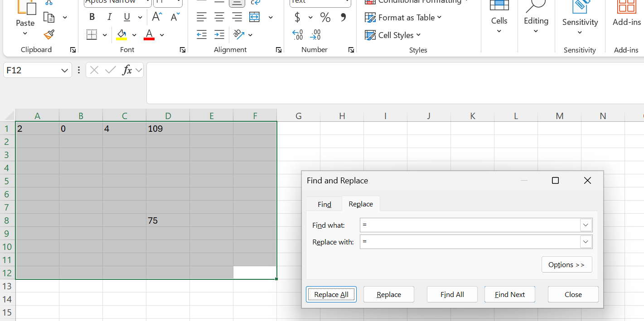The height and width of the screenshot is (321, 644).
Task: Apply percent style
Action: pyautogui.click(x=325, y=17)
